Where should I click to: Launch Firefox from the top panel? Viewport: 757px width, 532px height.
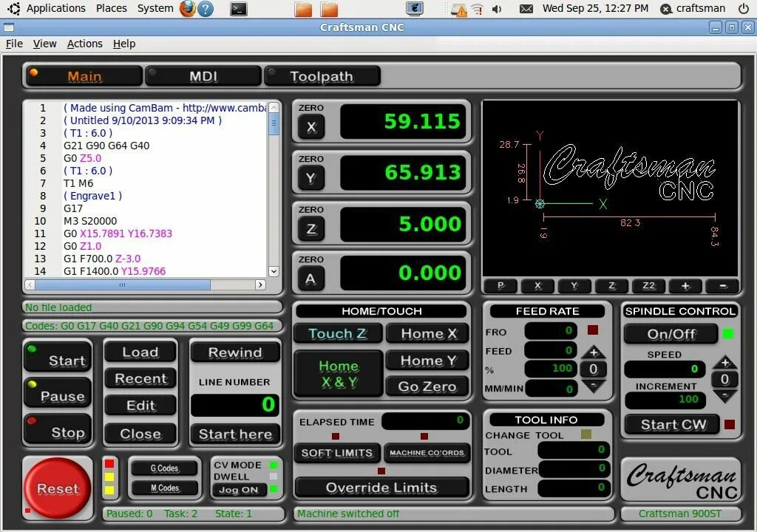pos(187,9)
